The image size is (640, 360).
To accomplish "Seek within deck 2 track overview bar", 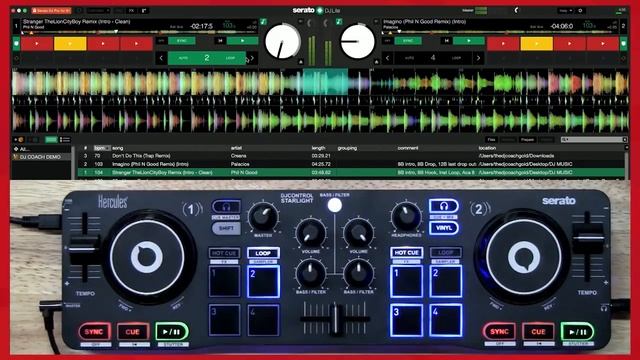I will tap(500, 32).
